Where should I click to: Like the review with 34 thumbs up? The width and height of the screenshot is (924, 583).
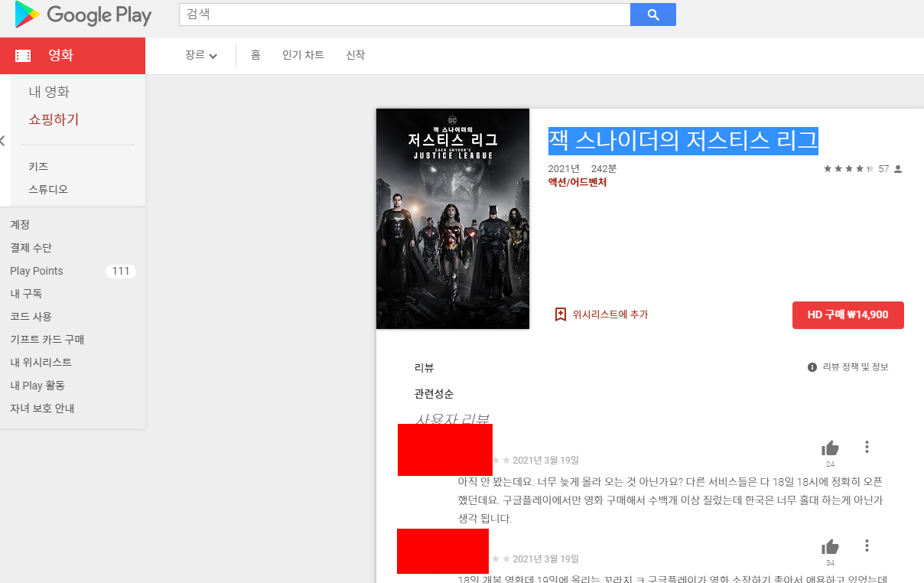830,547
